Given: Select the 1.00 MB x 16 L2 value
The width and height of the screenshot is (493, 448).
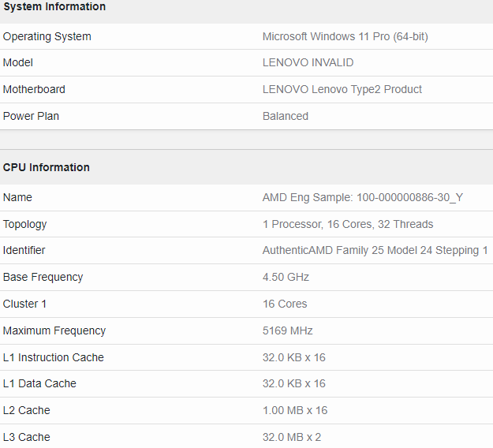Looking at the screenshot, I should (294, 410).
